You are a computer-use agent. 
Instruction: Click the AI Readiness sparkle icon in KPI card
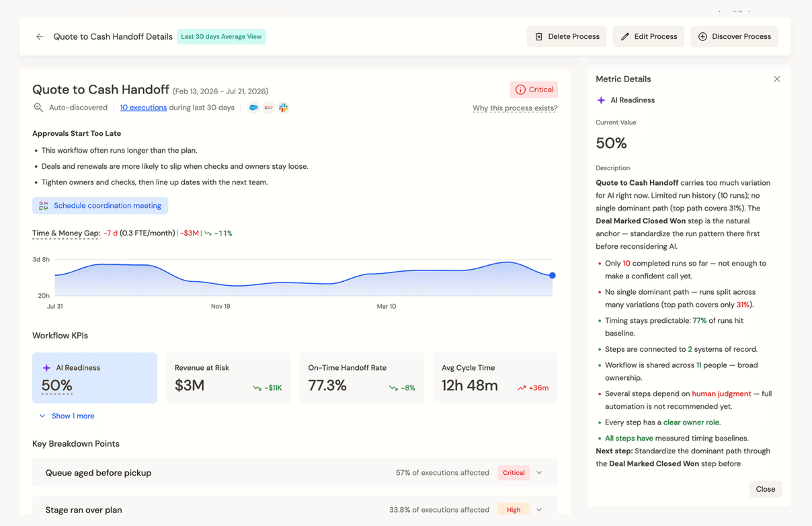coord(46,368)
